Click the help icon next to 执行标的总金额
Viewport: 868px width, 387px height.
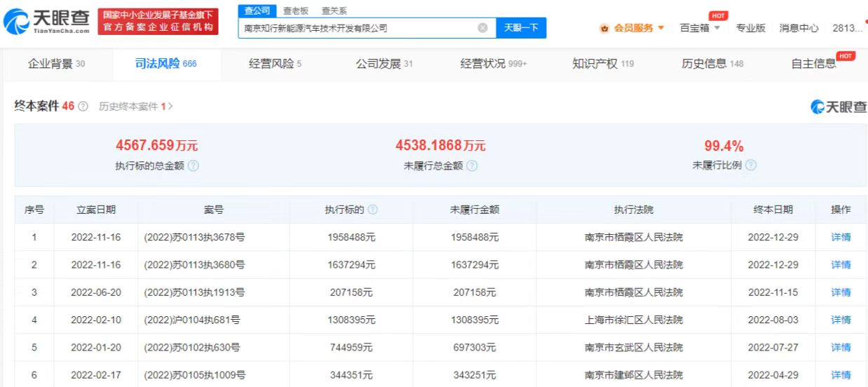click(194, 166)
